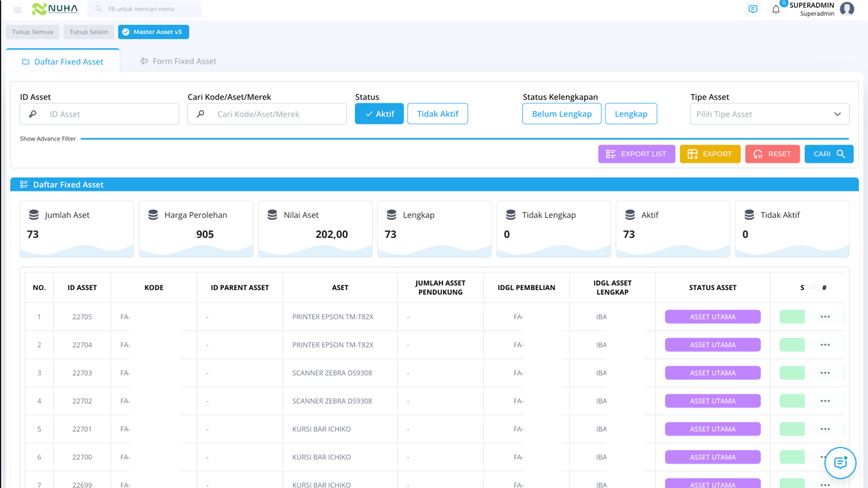Viewport: 868px width, 488px height.
Task: Click the RESET button
Action: 772,154
